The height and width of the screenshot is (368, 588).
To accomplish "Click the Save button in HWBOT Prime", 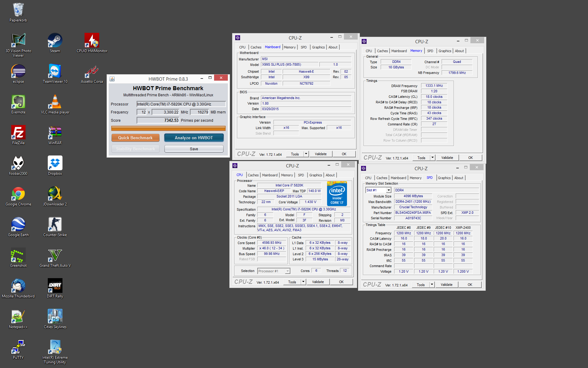I will coord(194,149).
